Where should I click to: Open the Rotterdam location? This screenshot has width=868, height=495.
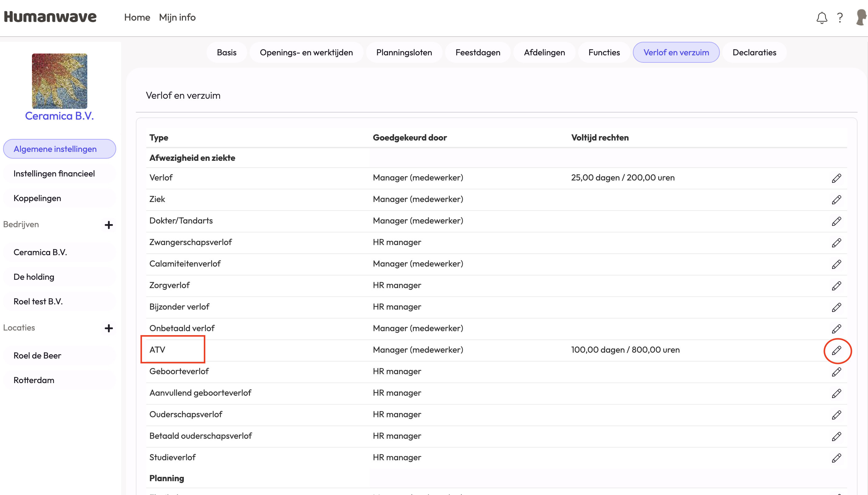34,380
